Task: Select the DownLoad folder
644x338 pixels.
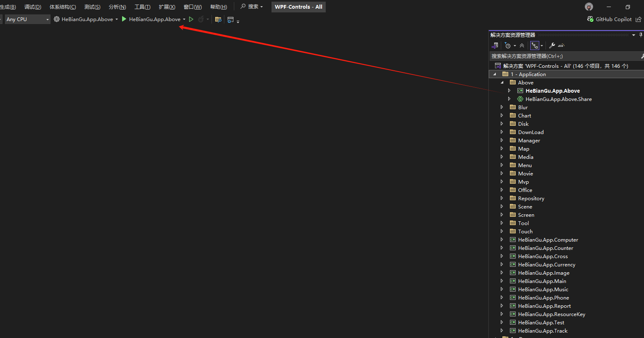Action: point(531,132)
